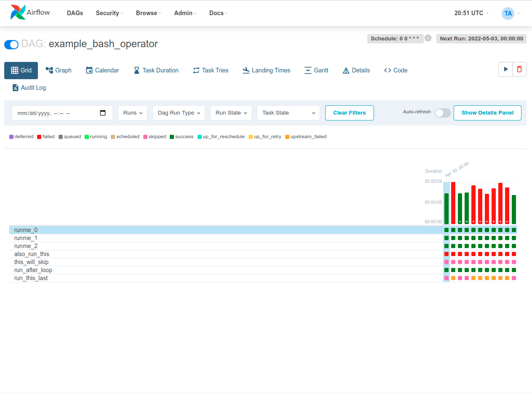Image resolution: width=532 pixels, height=393 pixels.
Task: Click the scheduled legend swatch
Action: [113, 137]
